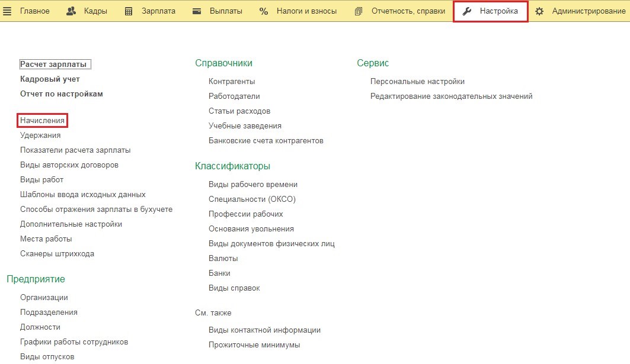The height and width of the screenshot is (364, 630).
Task: Select the percent icon for Налоги и взносы
Action: (263, 10)
